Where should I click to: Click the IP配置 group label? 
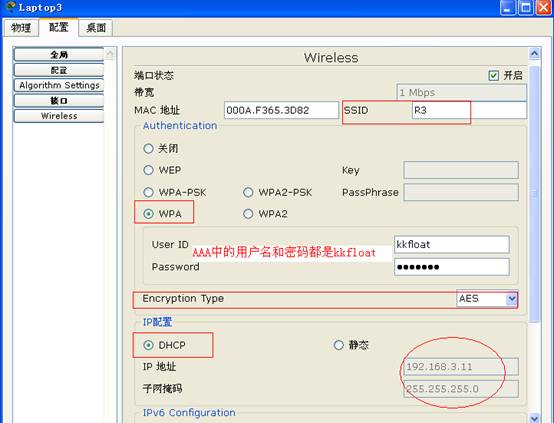[158, 322]
